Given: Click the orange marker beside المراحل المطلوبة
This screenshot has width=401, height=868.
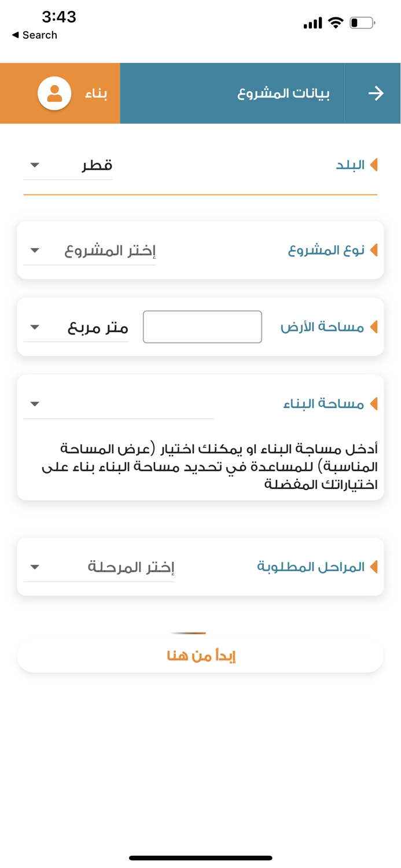Looking at the screenshot, I should (375, 567).
